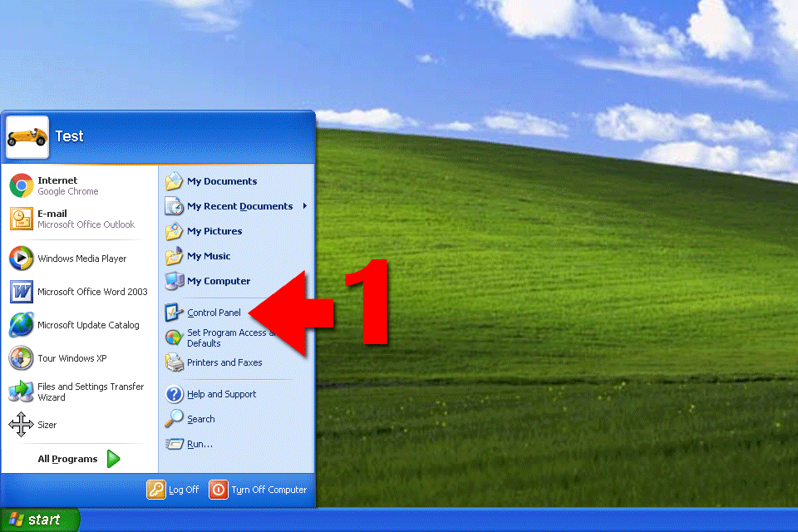Open Windows Media Player icon
Viewport: 798px width, 532px height.
21,259
